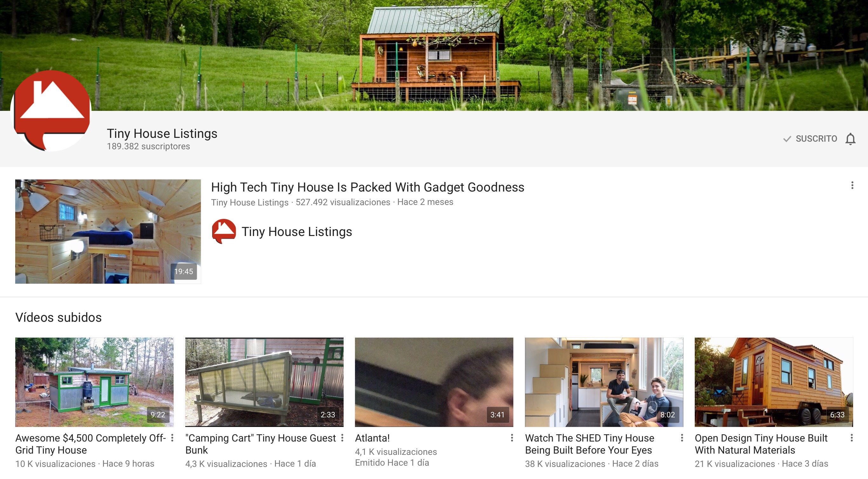The width and height of the screenshot is (868, 479).
Task: Open three-dot menu for Awesome $4,500 Off-Grid video
Action: point(172,438)
